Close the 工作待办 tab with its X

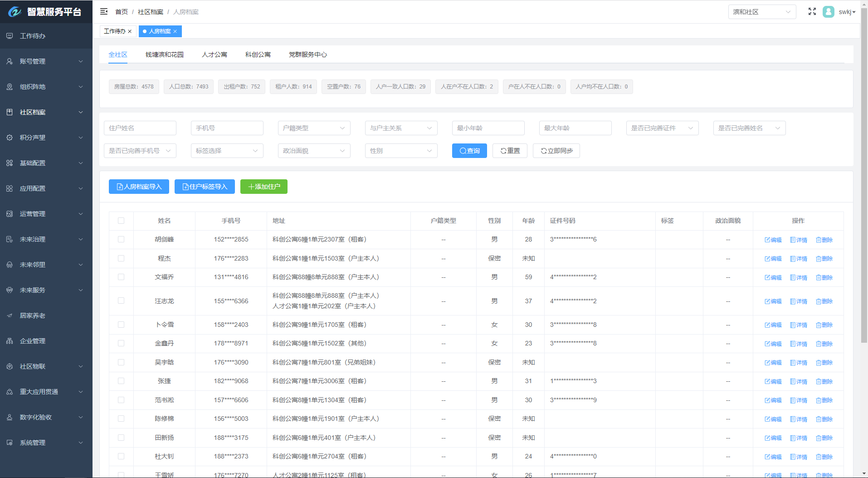click(130, 31)
